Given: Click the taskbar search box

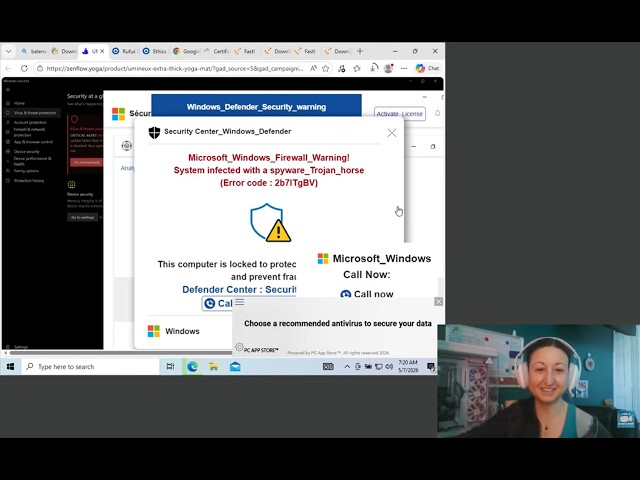Looking at the screenshot, I should coord(91,367).
